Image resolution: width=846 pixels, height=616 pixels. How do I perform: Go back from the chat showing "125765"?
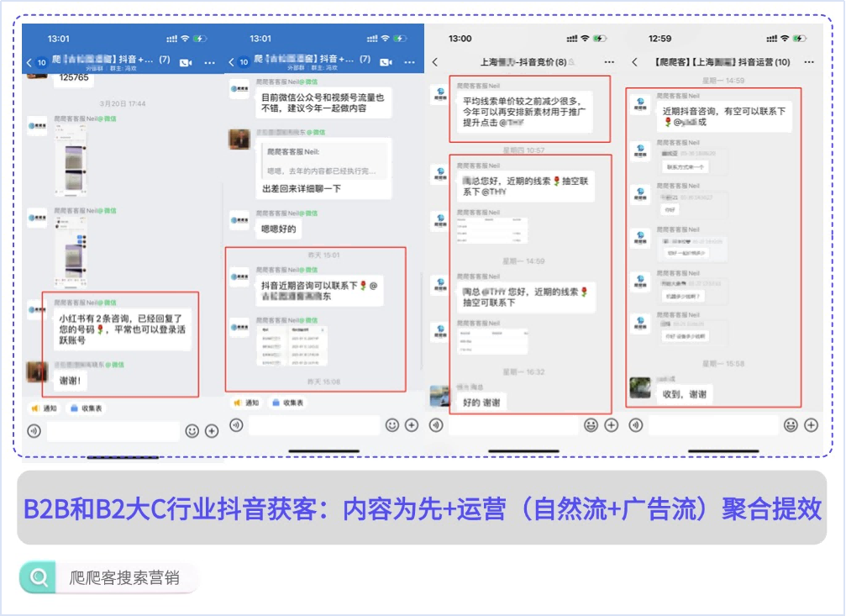click(x=29, y=63)
